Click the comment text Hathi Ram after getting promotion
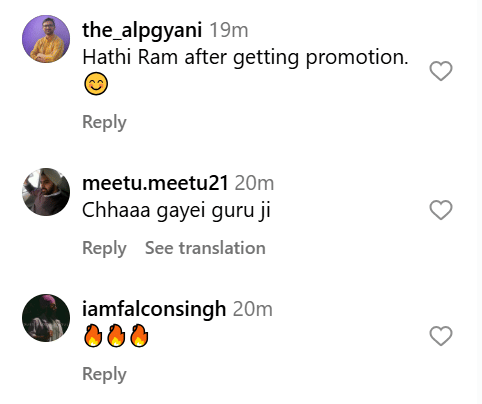The width and height of the screenshot is (482, 404). coord(245,58)
